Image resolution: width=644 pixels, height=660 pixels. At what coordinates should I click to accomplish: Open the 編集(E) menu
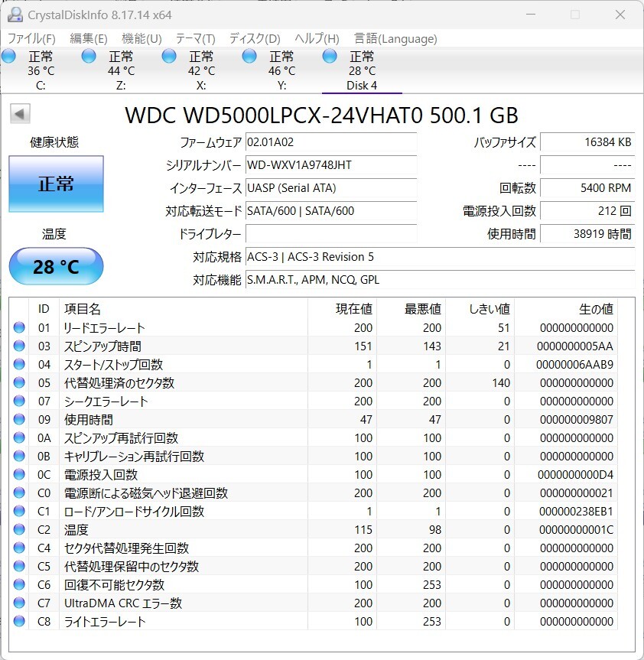click(89, 39)
